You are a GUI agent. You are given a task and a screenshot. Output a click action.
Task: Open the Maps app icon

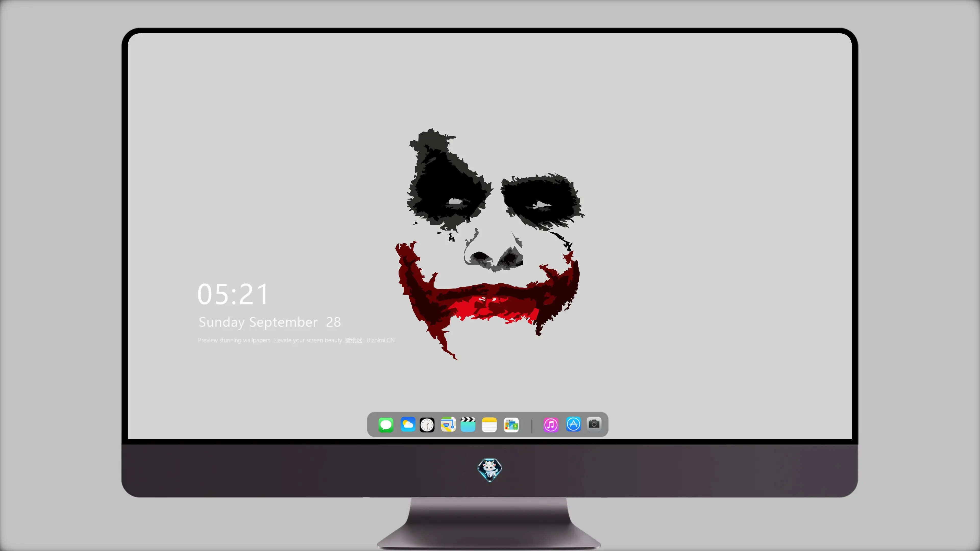[448, 424]
